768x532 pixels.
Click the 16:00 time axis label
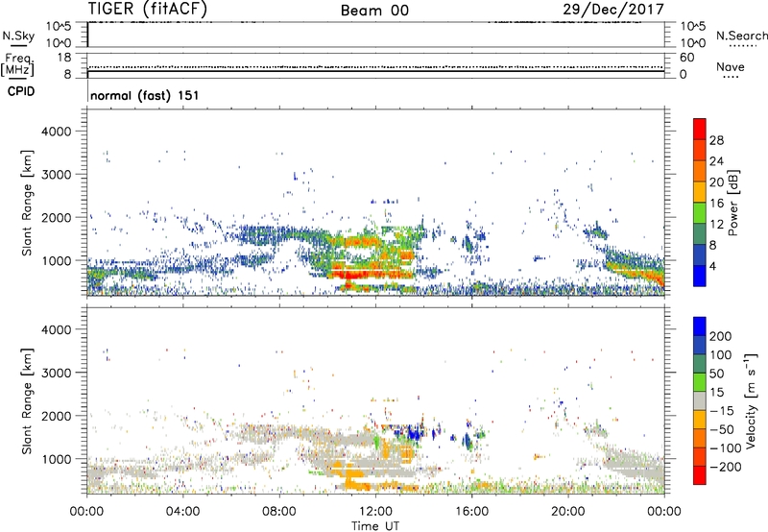coord(471,512)
